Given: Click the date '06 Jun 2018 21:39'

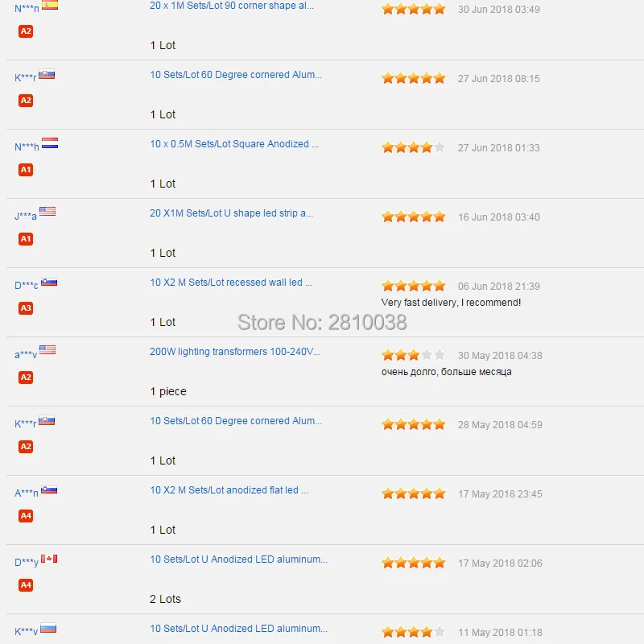Looking at the screenshot, I should (x=498, y=287).
